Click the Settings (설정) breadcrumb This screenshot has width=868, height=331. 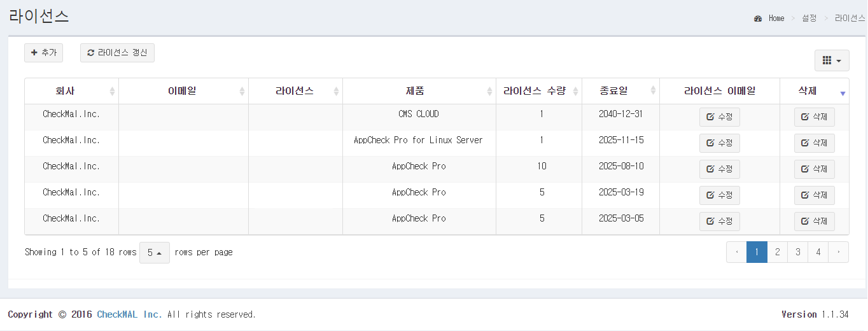[809, 18]
